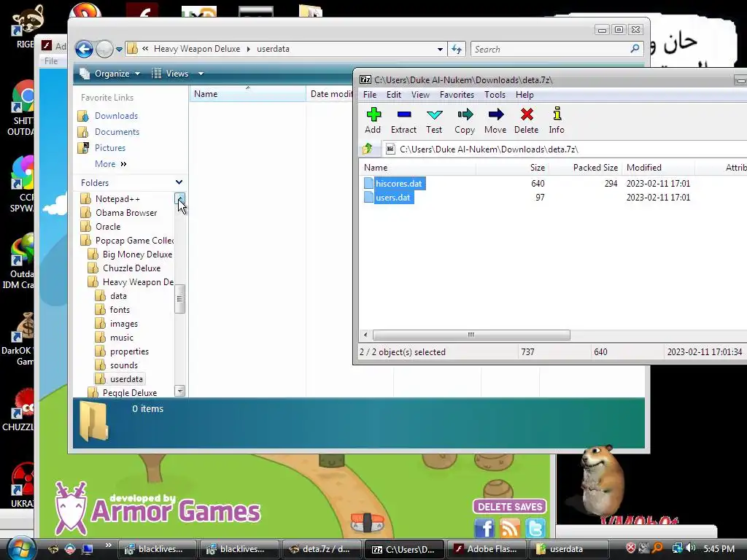Move files with 7-Zip Move tool
747x560 pixels.
click(495, 120)
